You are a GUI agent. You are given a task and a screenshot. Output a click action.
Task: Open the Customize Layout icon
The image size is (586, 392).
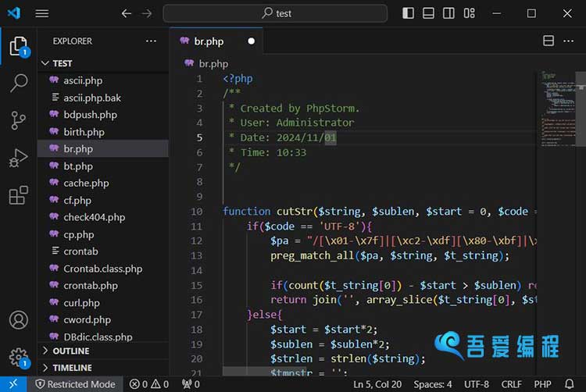pos(469,13)
